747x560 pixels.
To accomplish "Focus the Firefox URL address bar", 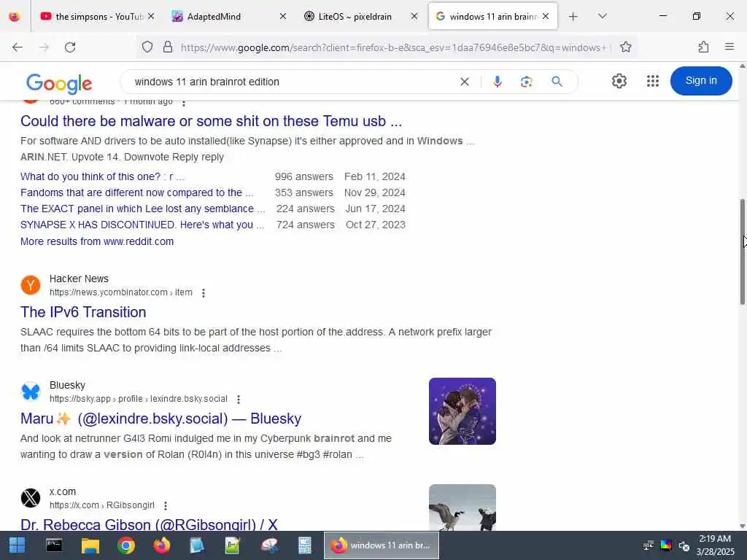I will pyautogui.click(x=393, y=47).
